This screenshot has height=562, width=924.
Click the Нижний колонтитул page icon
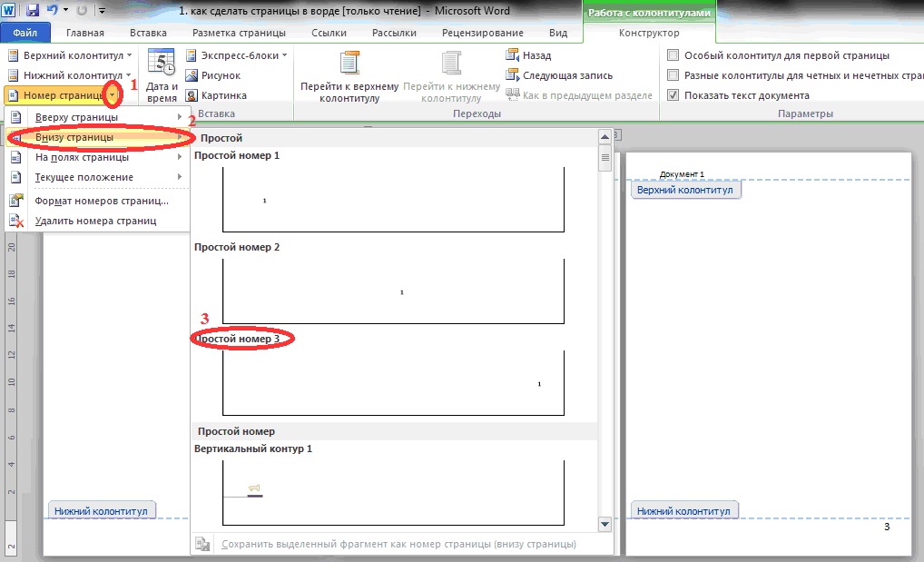13,75
